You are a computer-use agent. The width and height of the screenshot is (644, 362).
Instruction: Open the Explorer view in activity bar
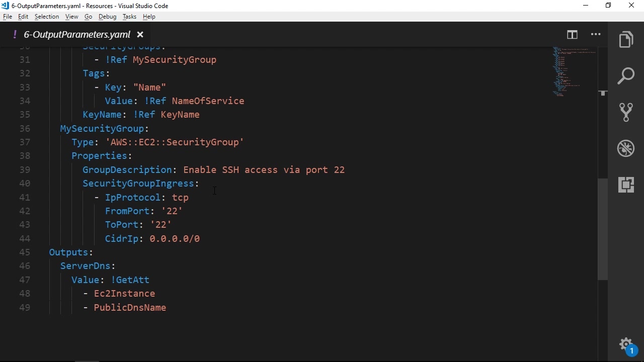click(626, 40)
